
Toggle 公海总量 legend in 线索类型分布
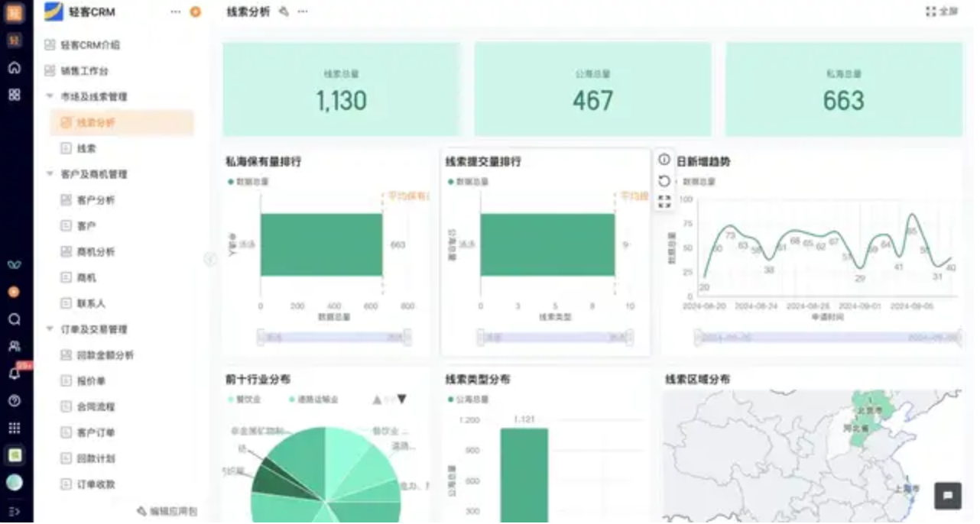click(469, 399)
